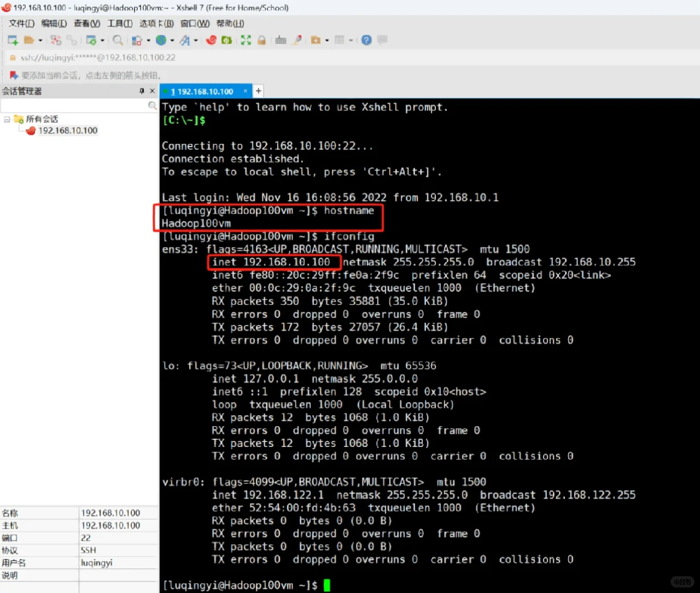The height and width of the screenshot is (593, 700).
Task: Click the New session icon
Action: [13, 40]
